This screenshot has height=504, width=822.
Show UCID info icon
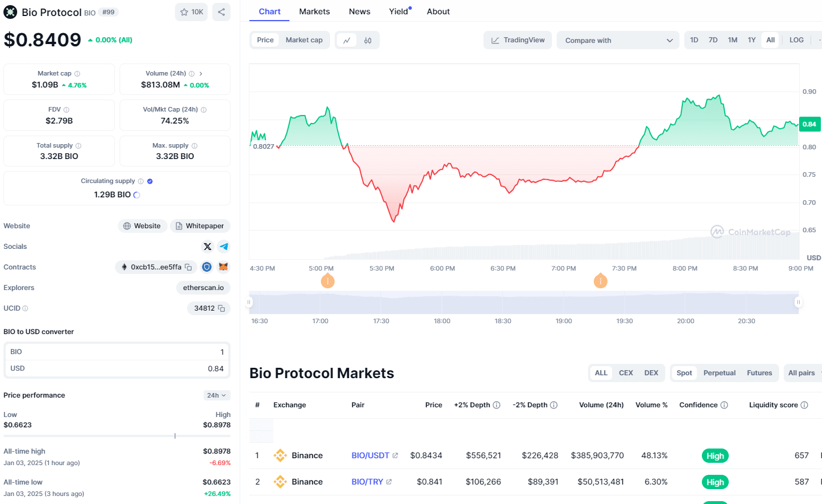tap(25, 308)
